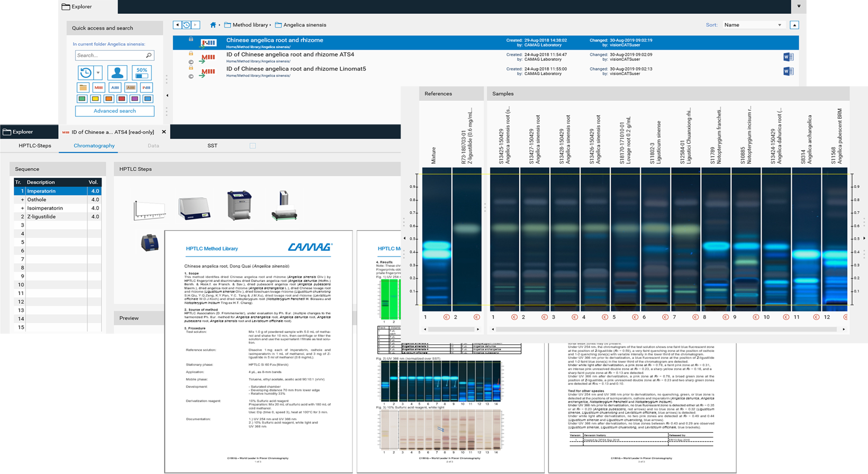
Task: Toggle sort direction arrow button
Action: click(794, 25)
